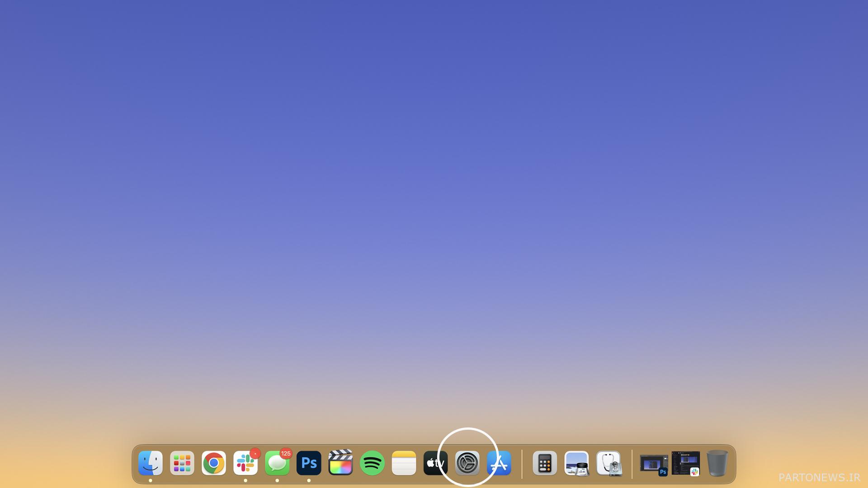Open Launchpad app grid
Screen dimensions: 868x488
click(x=182, y=463)
